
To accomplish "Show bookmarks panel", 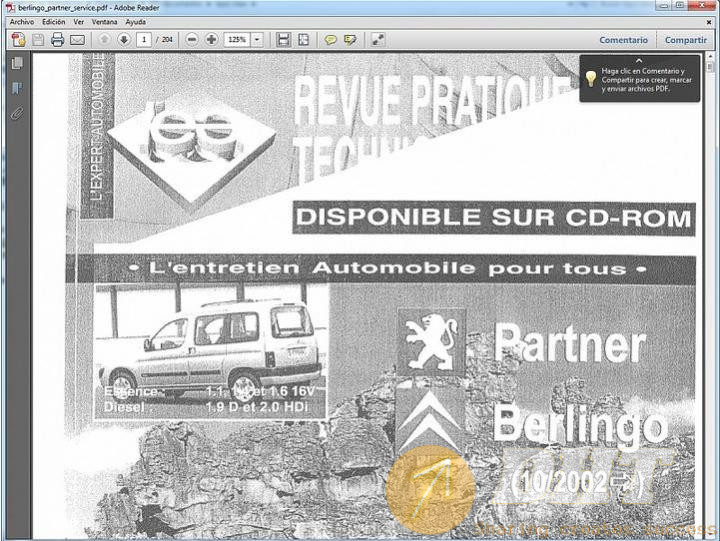I will coord(17,88).
